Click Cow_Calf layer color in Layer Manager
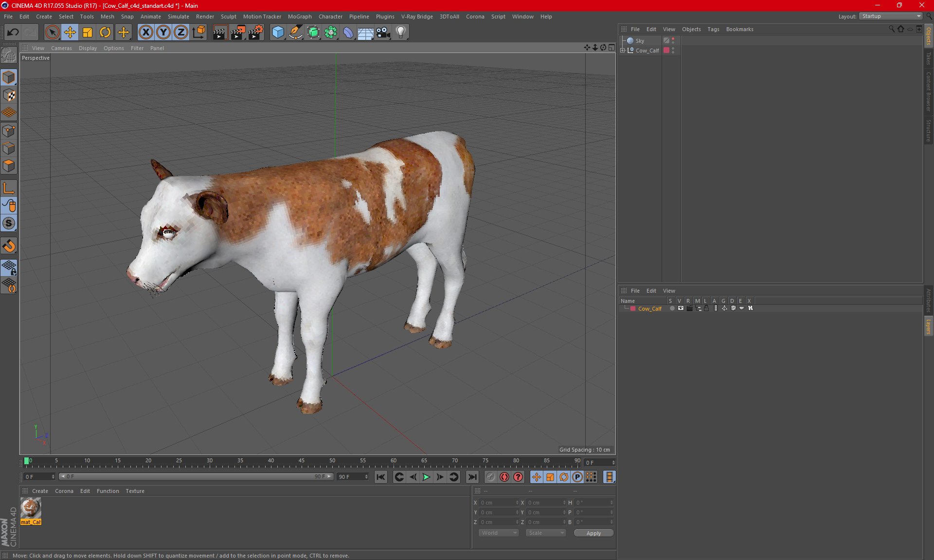Viewport: 934px width, 560px height. pyautogui.click(x=633, y=309)
